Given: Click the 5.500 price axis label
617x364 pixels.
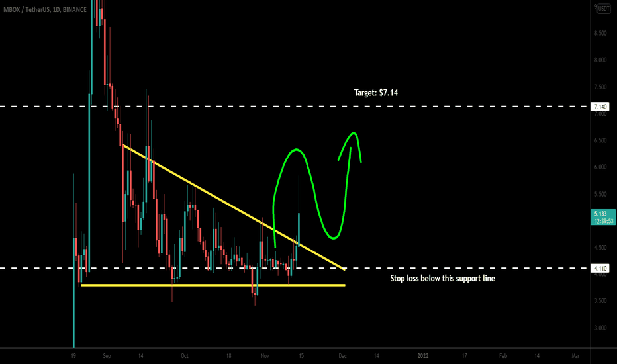Looking at the screenshot, I should [600, 194].
